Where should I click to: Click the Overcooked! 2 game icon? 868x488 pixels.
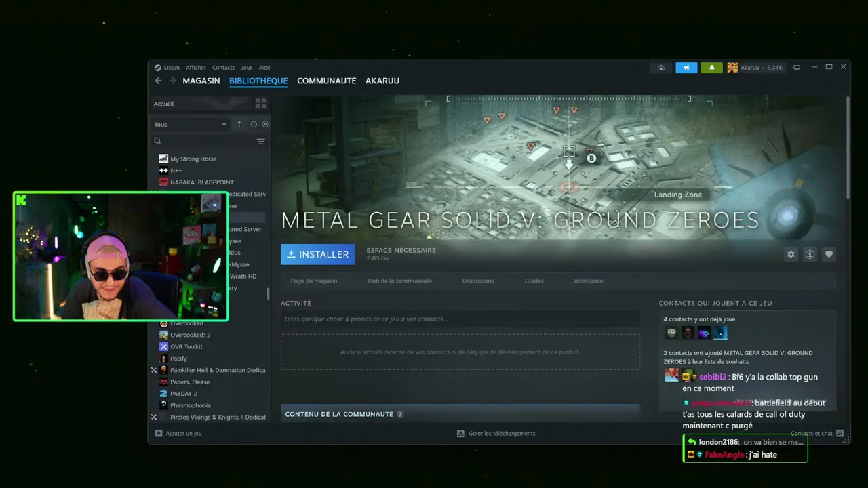163,335
